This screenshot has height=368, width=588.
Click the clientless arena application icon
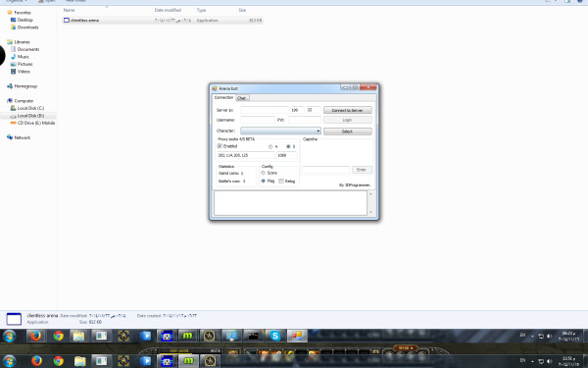pyautogui.click(x=67, y=21)
